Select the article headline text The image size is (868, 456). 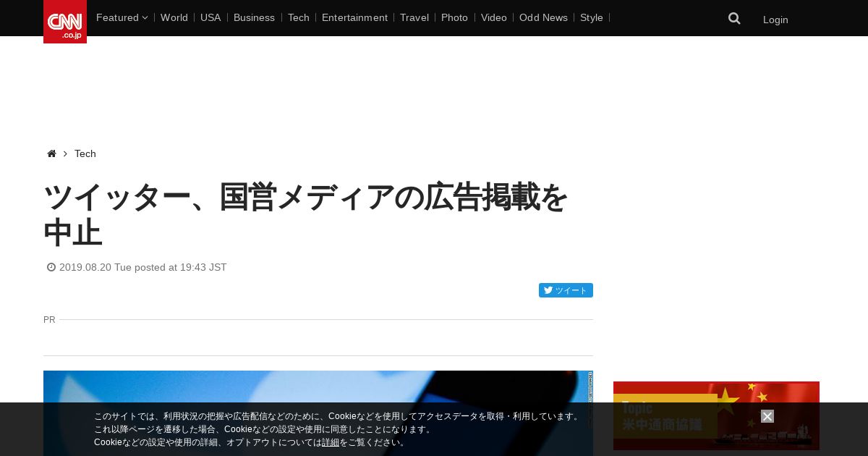[x=306, y=215]
